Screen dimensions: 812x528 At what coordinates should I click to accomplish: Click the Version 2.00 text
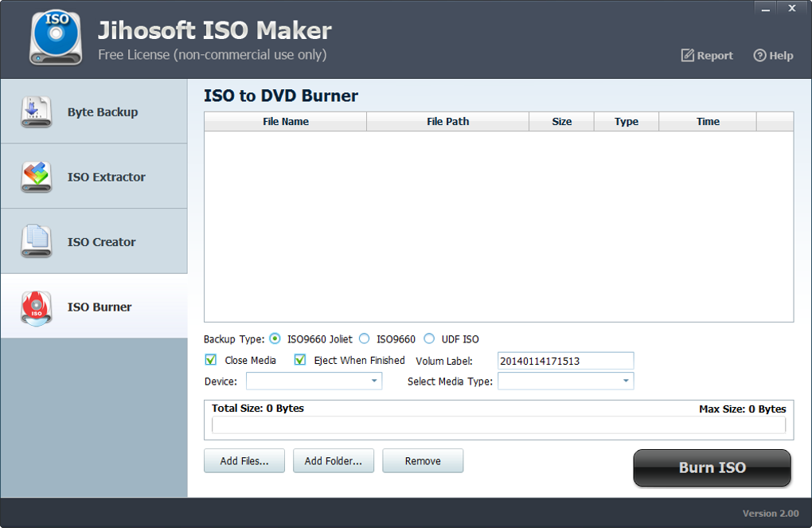pyautogui.click(x=771, y=514)
